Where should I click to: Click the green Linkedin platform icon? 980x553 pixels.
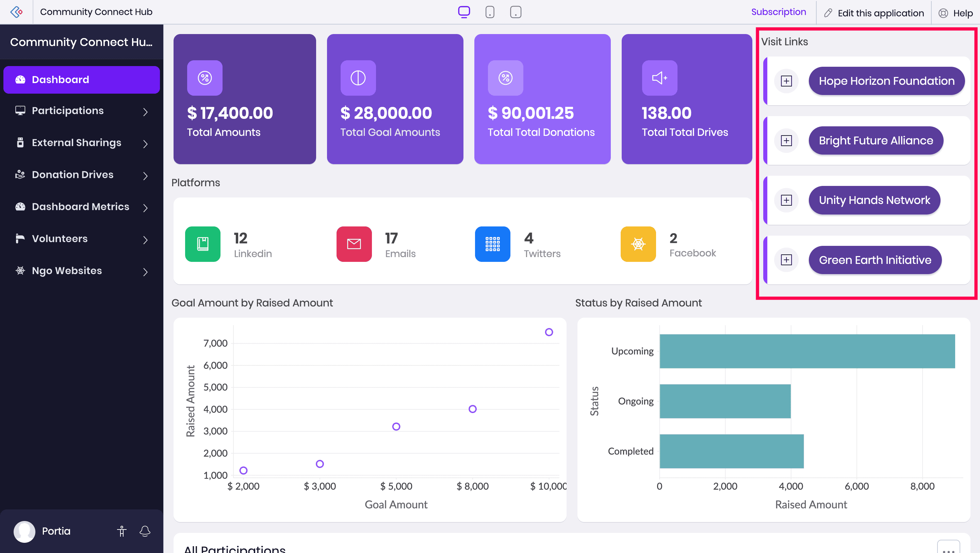tap(202, 244)
